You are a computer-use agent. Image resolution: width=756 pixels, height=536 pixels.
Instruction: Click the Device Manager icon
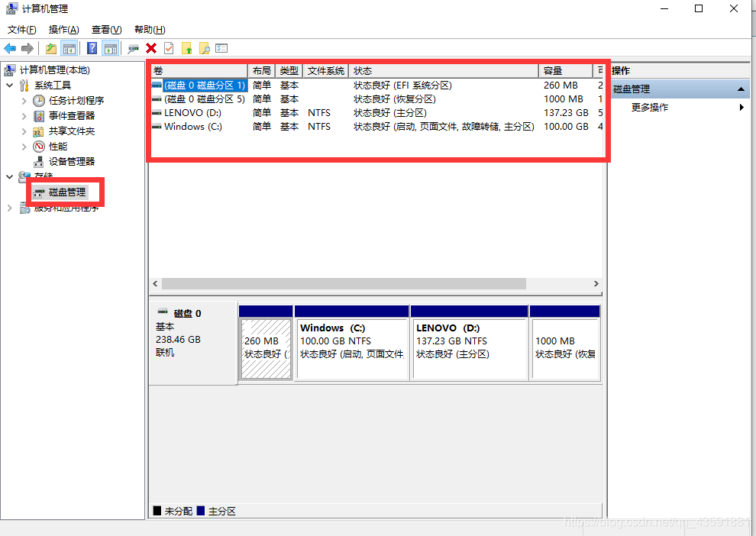[x=39, y=162]
